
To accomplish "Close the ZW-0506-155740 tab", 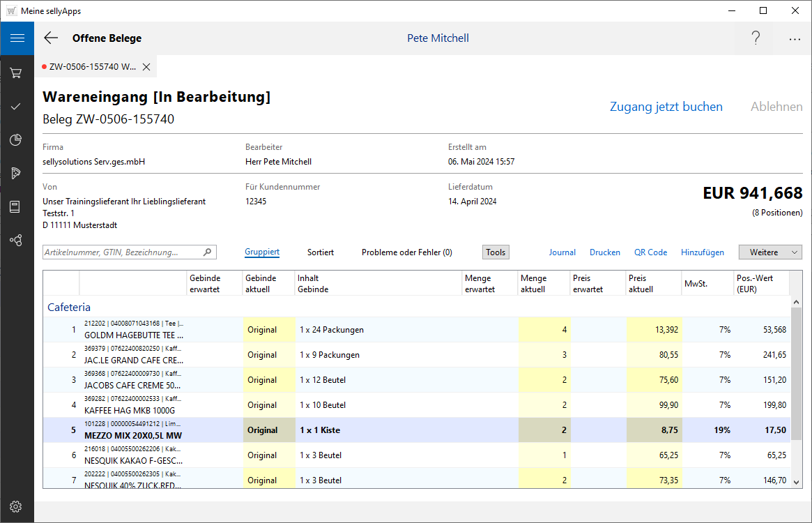I will (x=146, y=67).
